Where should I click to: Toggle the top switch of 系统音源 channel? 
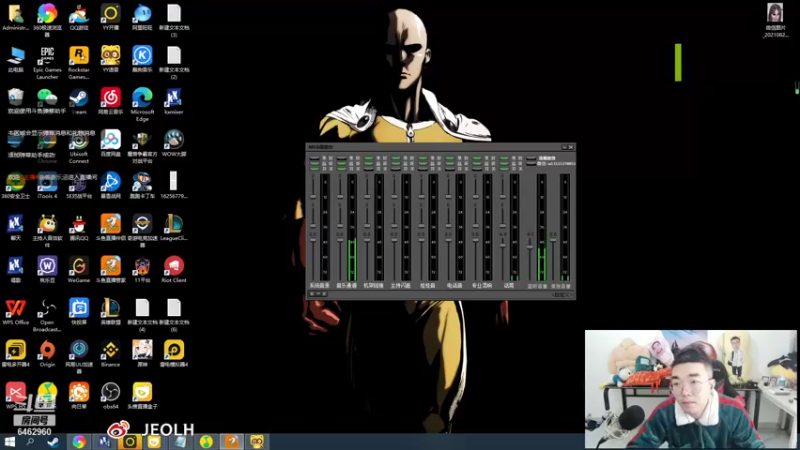[314, 159]
